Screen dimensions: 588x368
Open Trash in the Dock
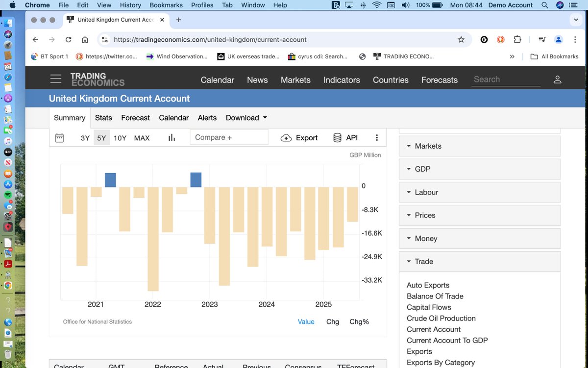(x=8, y=354)
